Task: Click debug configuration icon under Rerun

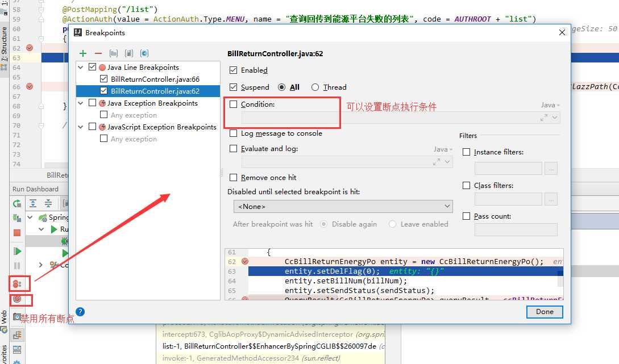Action: point(17,217)
